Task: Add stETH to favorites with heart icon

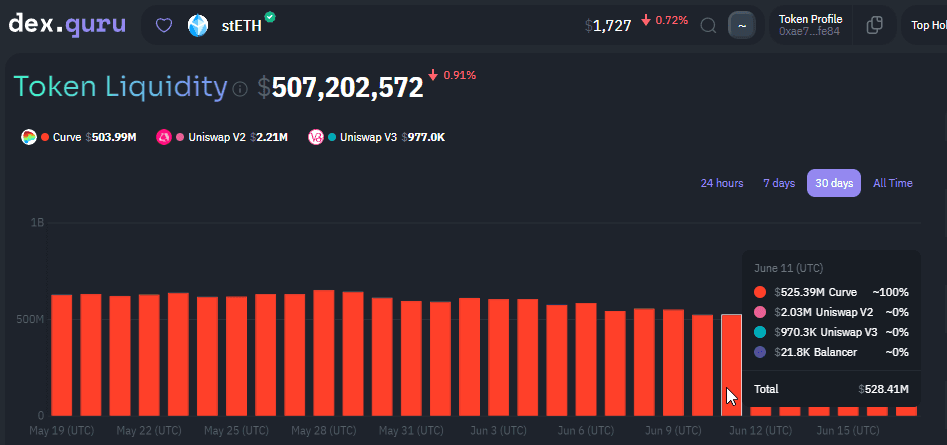Action: pos(163,25)
